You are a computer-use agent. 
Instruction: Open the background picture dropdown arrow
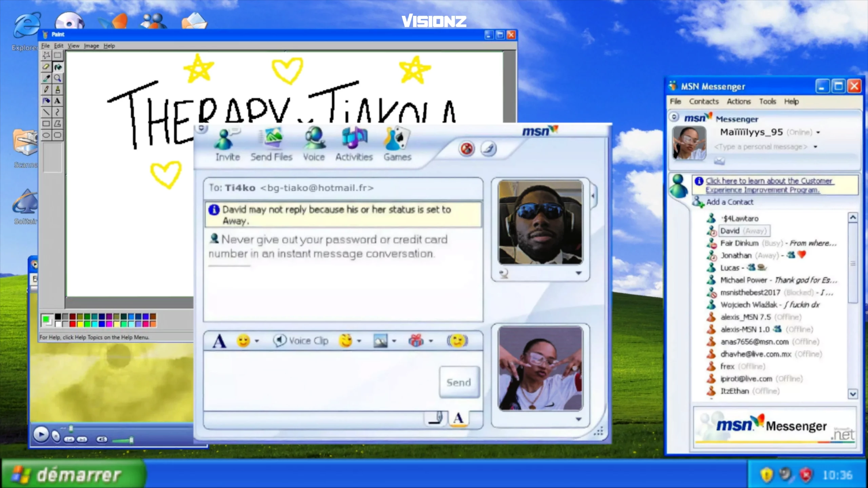coord(394,341)
